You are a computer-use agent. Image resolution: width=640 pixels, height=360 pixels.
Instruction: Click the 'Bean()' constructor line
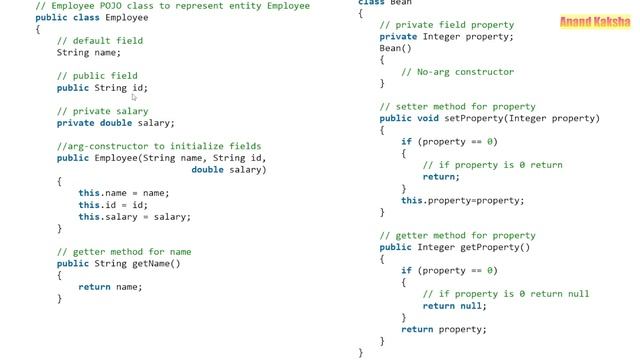click(395, 48)
